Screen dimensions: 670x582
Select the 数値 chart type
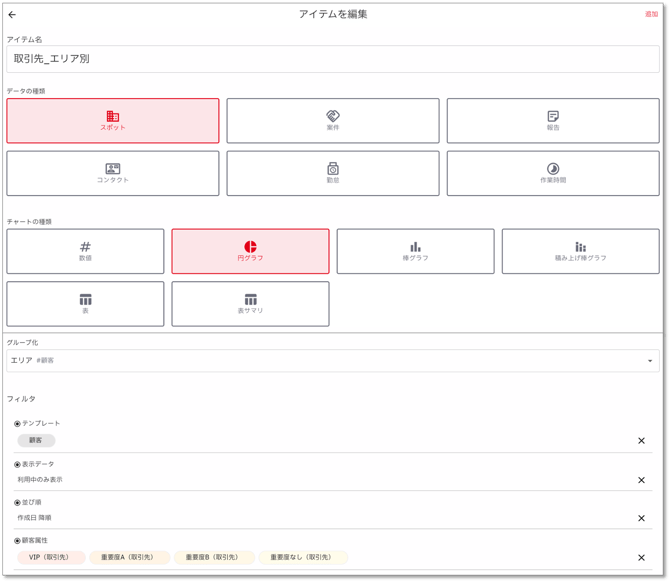(85, 251)
